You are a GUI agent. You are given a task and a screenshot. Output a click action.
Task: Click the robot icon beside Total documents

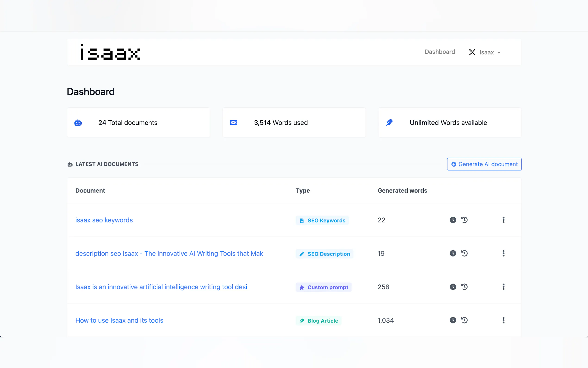coord(78,123)
